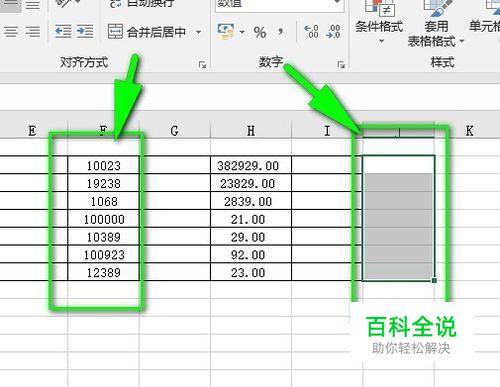Select column K header
This screenshot has height=387, width=500.
pyautogui.click(x=469, y=131)
